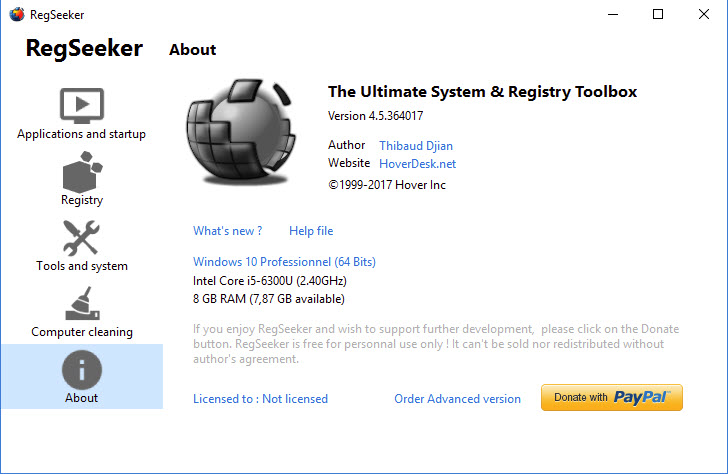The height and width of the screenshot is (474, 728).
Task: Click the "Computer cleaning" sidebar label
Action: [82, 332]
